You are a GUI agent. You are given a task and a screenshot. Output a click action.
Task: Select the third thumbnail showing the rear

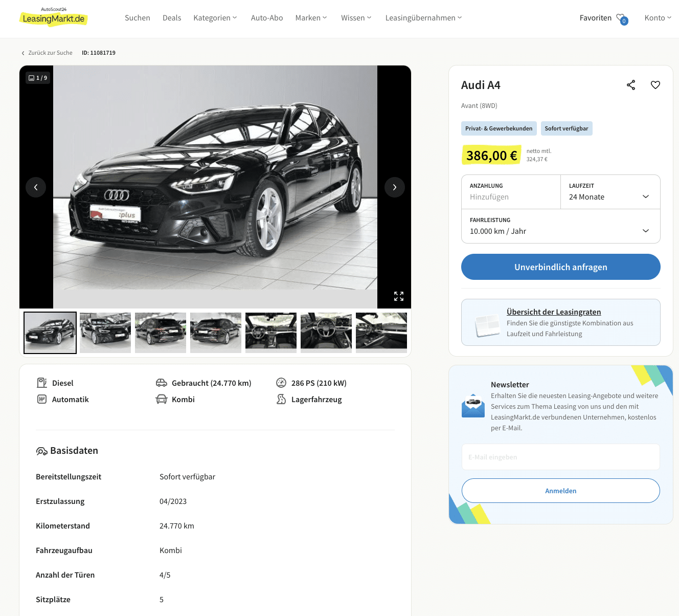point(161,333)
